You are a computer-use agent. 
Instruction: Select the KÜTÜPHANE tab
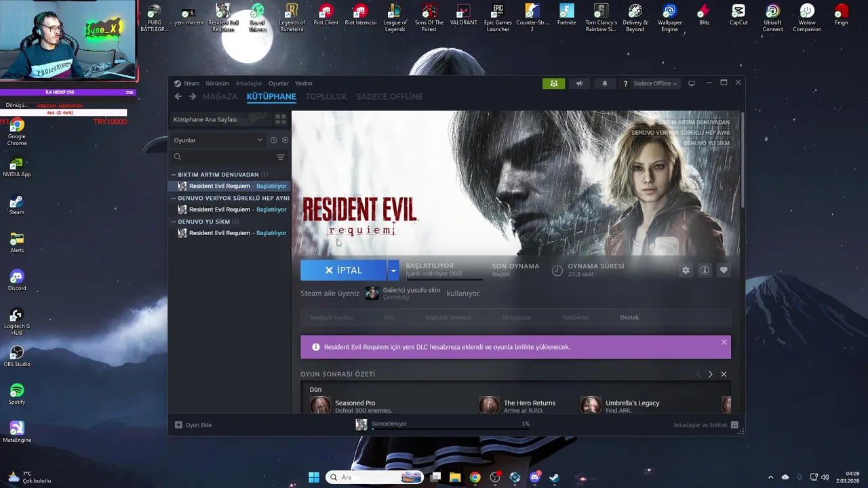271,96
